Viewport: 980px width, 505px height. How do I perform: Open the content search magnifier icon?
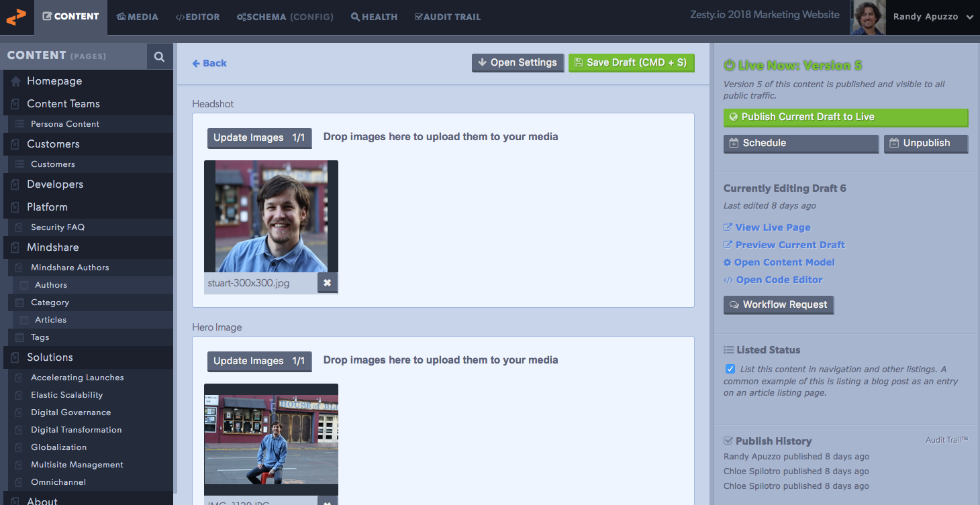point(159,57)
